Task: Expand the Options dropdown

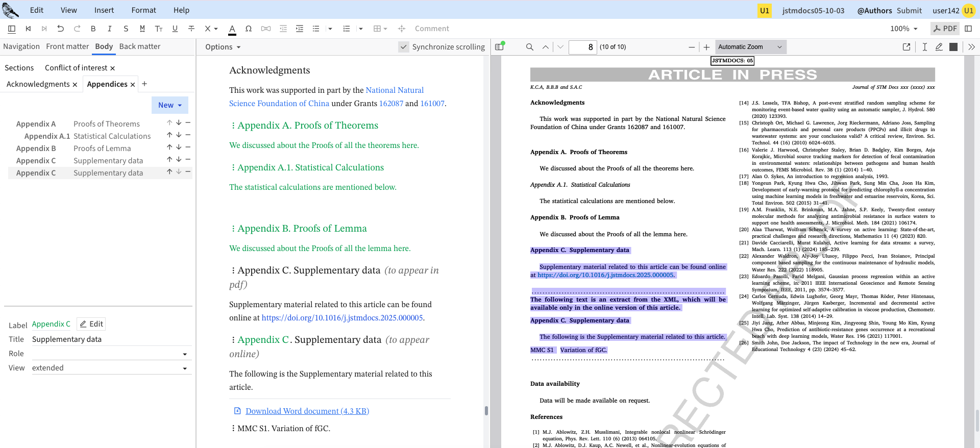Action: 223,47
